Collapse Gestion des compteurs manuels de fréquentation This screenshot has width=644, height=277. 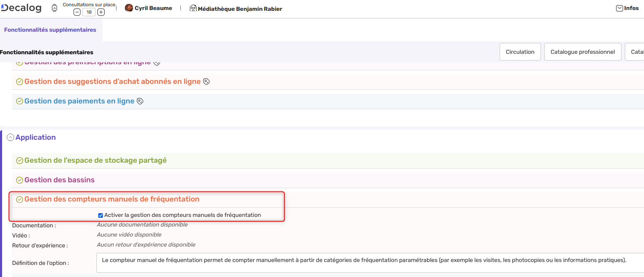[x=111, y=199]
